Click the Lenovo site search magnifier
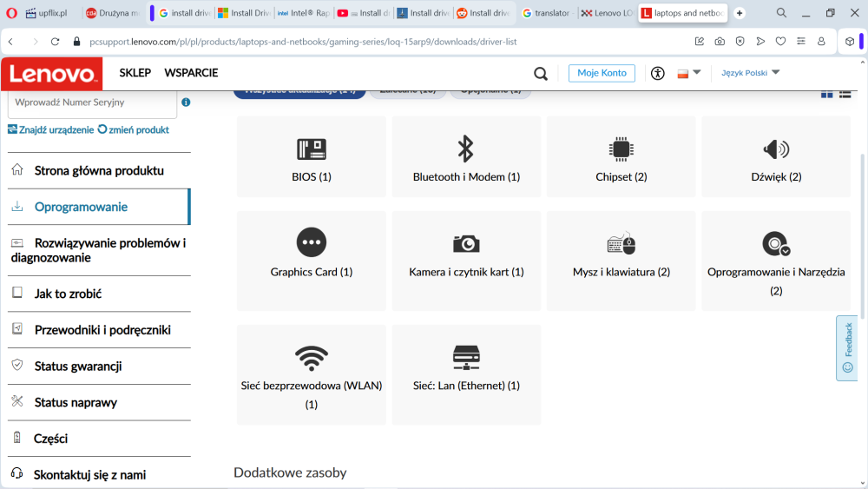868x489 pixels. point(541,74)
